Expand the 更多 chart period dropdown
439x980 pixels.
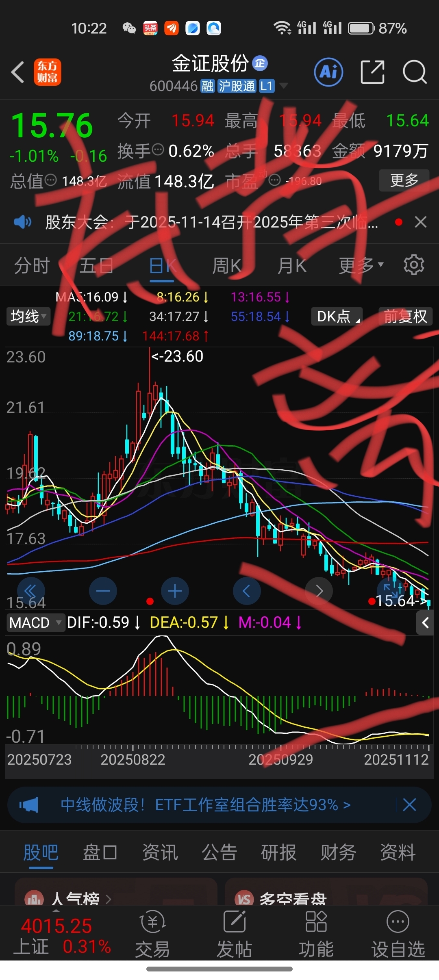point(361,265)
